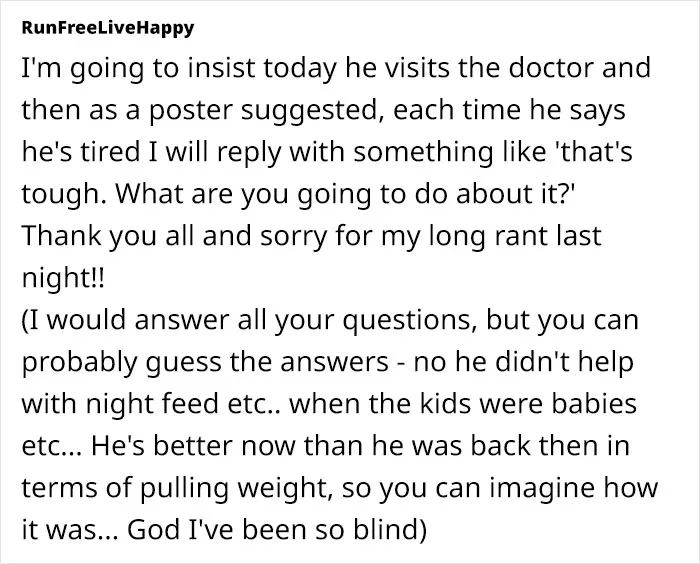Click the word 'Thank' beginning the fifth line
The width and height of the screenshot is (700, 564).
62,235
